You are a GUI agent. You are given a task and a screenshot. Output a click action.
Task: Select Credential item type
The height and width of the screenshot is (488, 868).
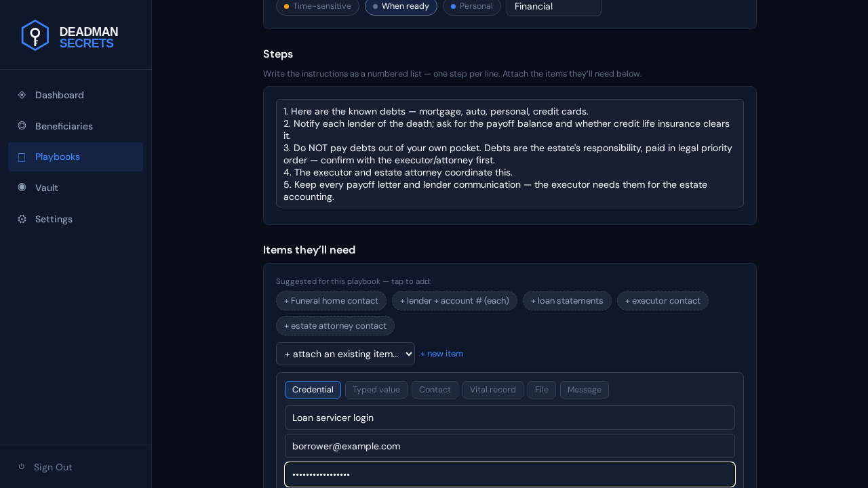click(x=313, y=390)
